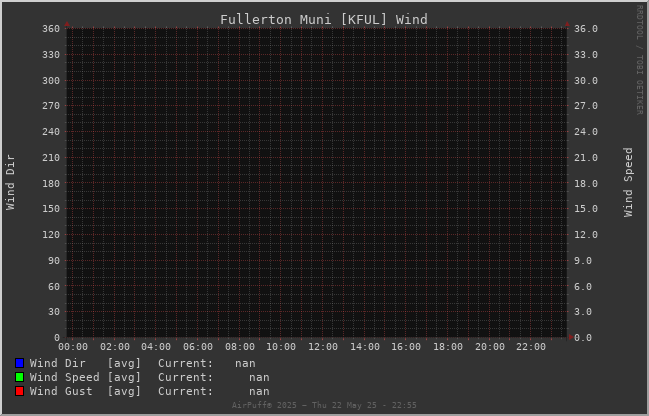The height and width of the screenshot is (416, 649).
Task: Click the 08:00 time axis label
Action: (x=240, y=346)
